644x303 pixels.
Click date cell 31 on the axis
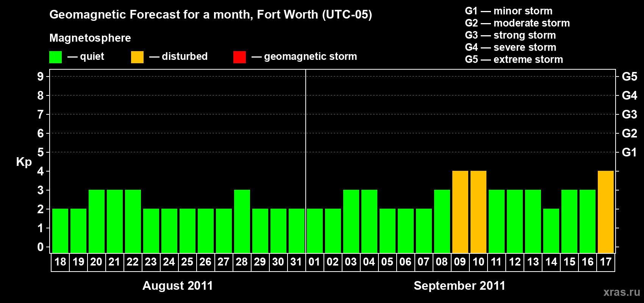[x=296, y=262]
